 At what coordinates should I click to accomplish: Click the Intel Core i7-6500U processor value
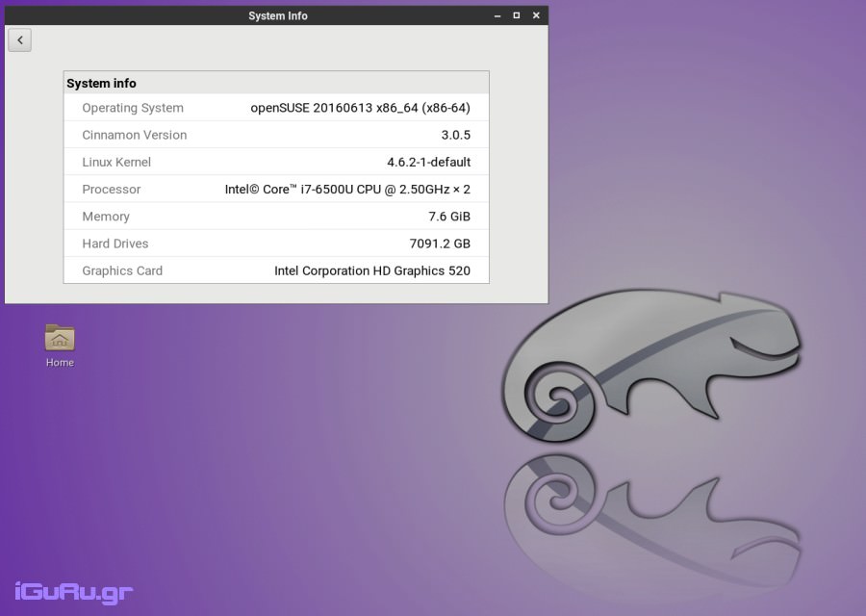(347, 190)
